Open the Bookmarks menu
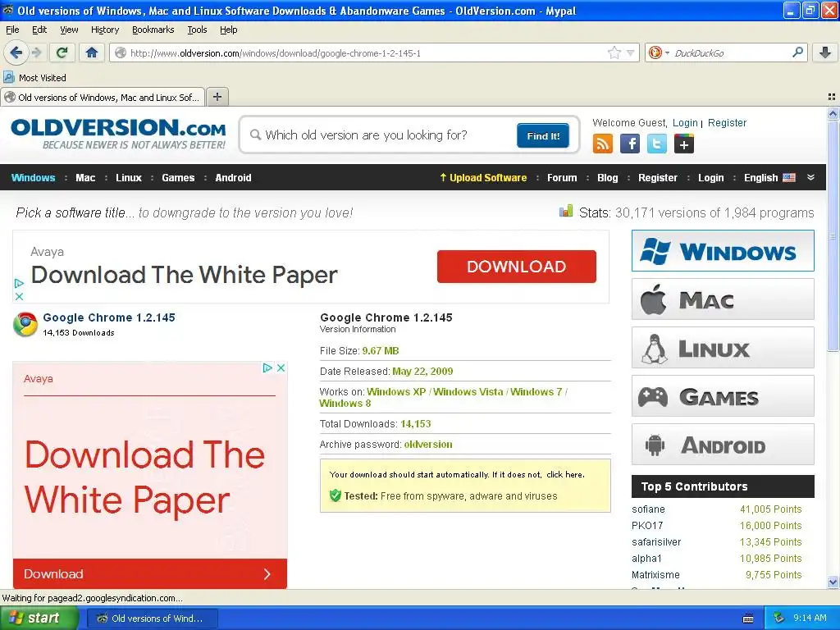Viewport: 840px width, 630px height. (x=153, y=30)
